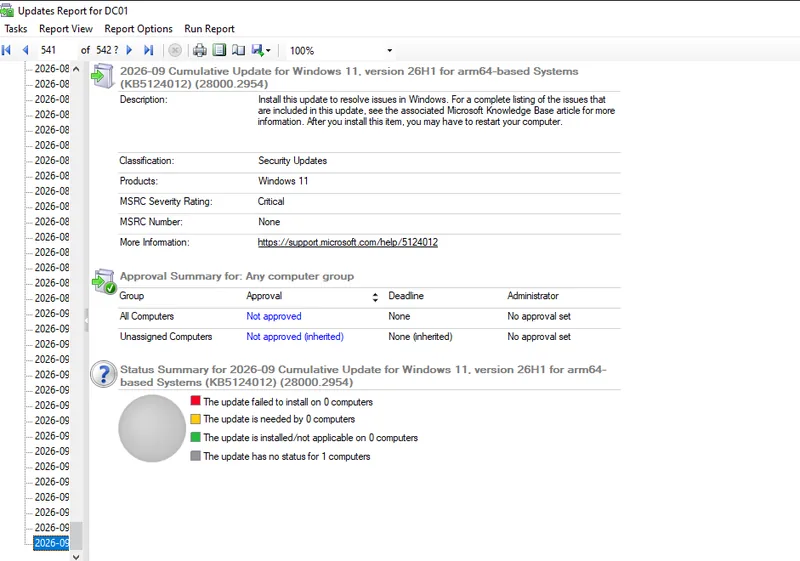Screen dimensions: 800x561
Task: Click the update Description paragraph
Action: 436,111
